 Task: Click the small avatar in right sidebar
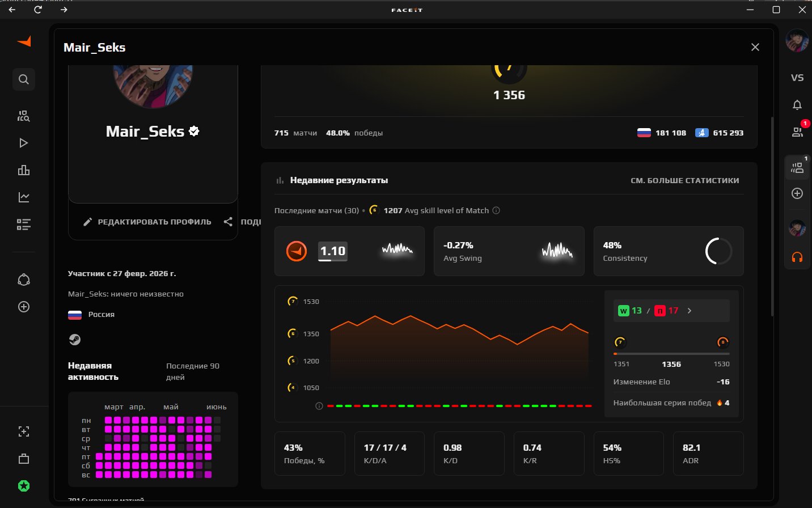[x=797, y=228]
